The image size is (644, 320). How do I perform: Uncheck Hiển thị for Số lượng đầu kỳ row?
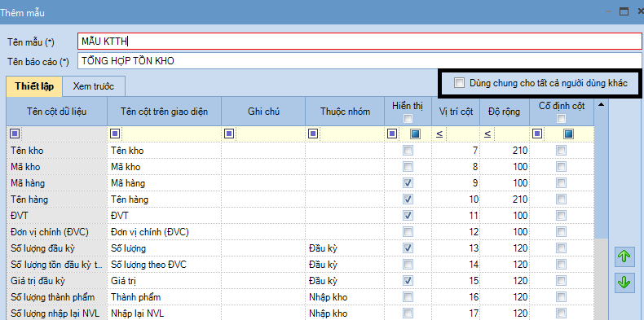(x=408, y=248)
